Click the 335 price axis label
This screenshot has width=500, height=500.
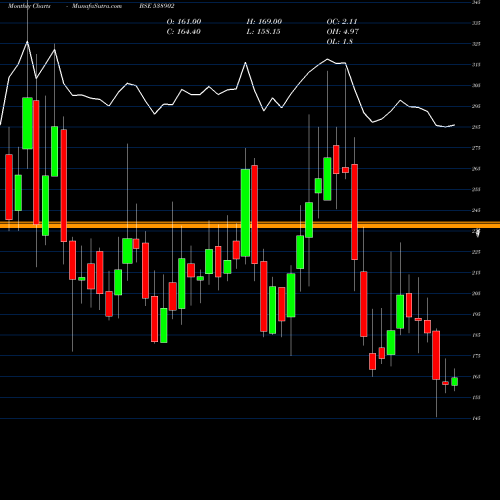[476, 23]
